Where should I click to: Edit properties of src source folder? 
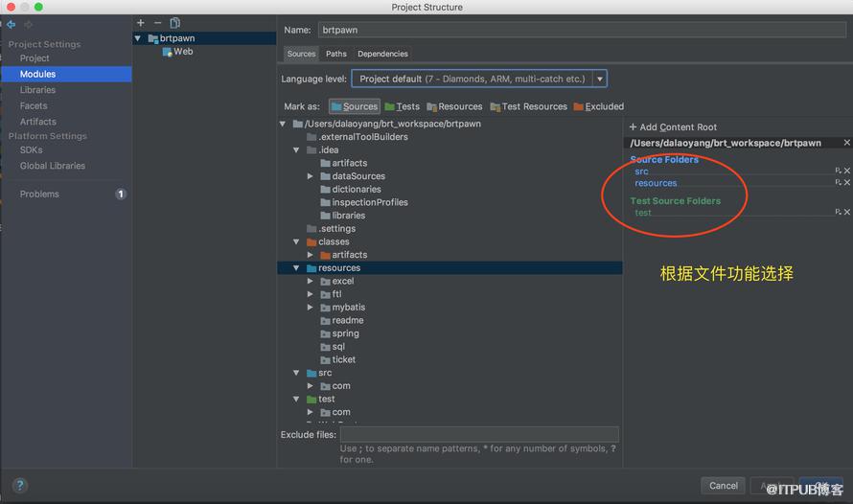point(839,171)
